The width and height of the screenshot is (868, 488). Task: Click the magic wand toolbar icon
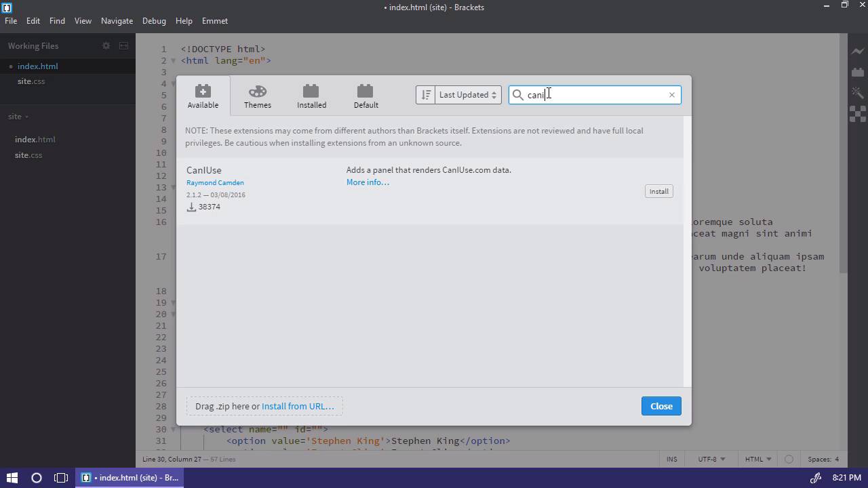tap(858, 93)
